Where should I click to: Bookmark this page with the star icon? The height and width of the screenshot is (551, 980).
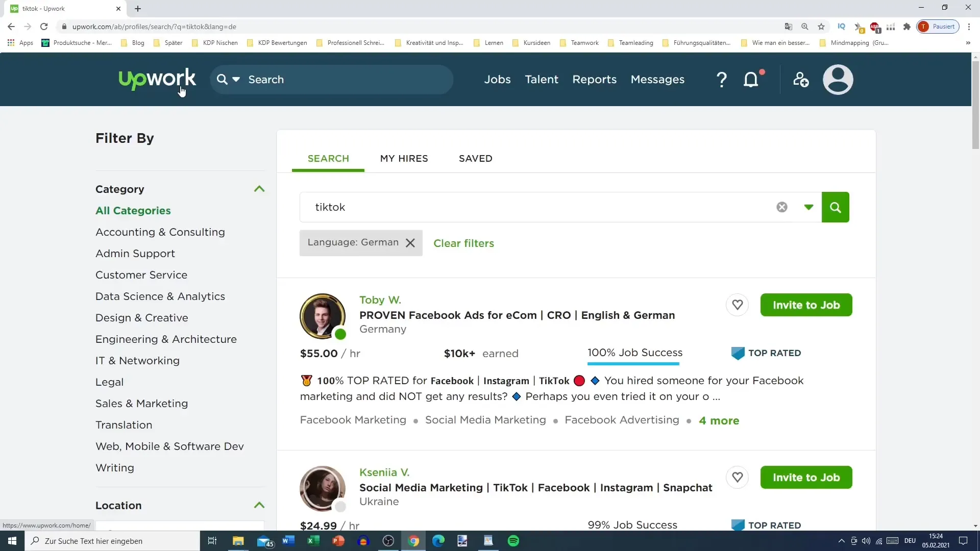(821, 27)
